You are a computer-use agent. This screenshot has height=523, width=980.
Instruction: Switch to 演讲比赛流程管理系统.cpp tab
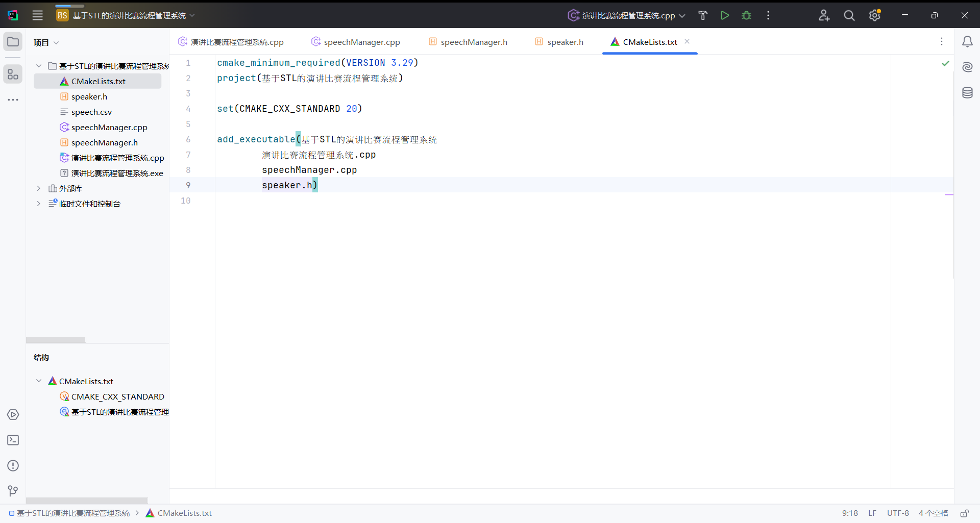coord(231,42)
